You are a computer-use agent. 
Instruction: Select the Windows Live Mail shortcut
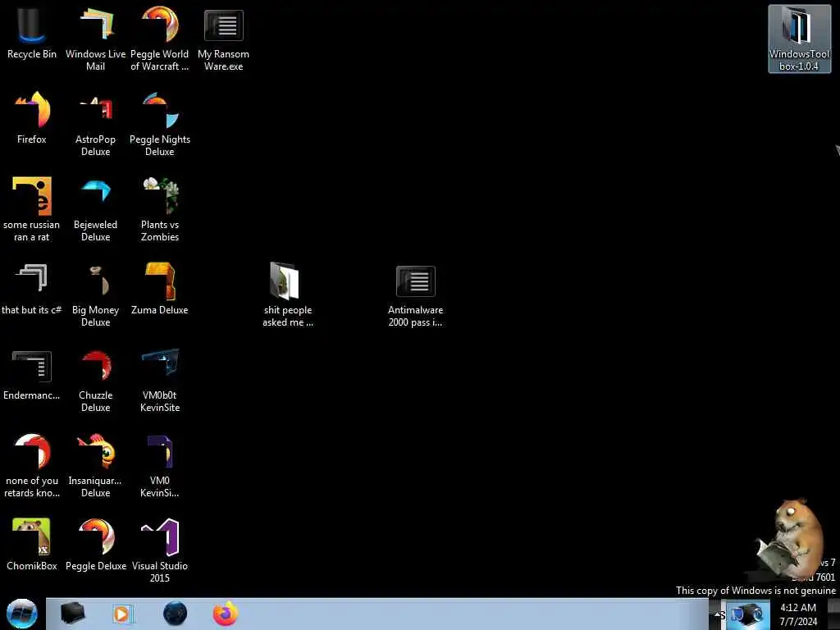point(96,39)
